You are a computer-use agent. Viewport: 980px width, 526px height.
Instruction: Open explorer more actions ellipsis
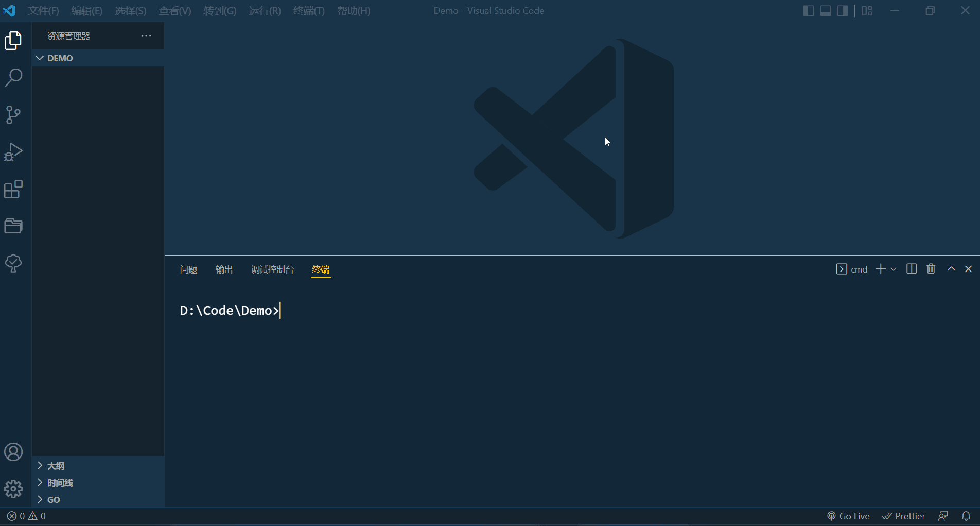point(146,36)
